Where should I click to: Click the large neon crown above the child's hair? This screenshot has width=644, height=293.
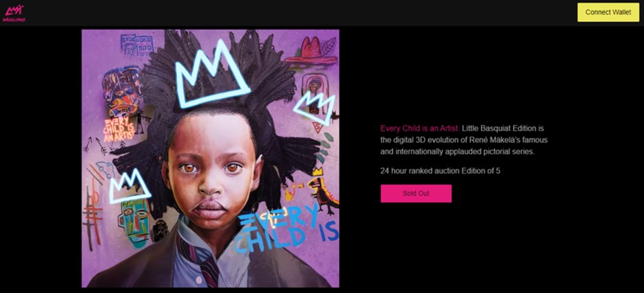click(211, 74)
